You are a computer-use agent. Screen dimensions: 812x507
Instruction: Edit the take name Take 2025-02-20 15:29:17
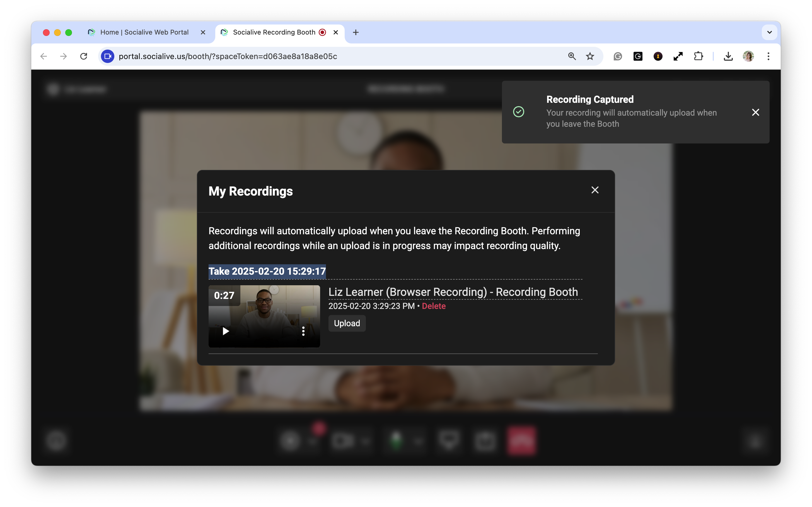(x=267, y=271)
